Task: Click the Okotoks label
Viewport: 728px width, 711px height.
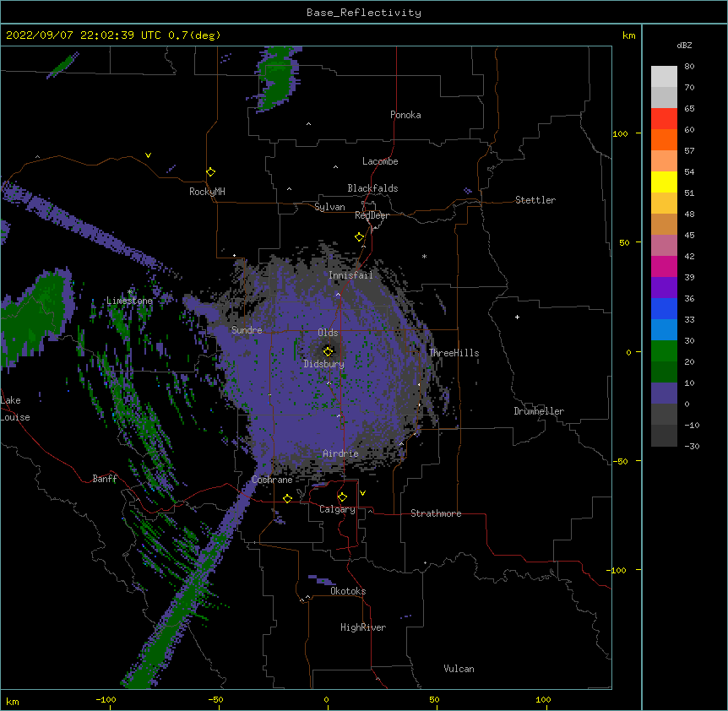Action: (348, 591)
